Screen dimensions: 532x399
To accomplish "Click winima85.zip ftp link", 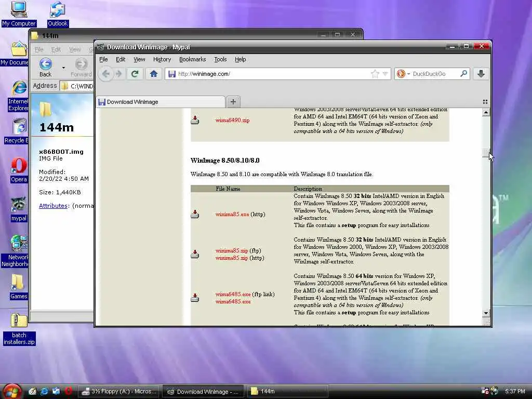I will tap(232, 251).
